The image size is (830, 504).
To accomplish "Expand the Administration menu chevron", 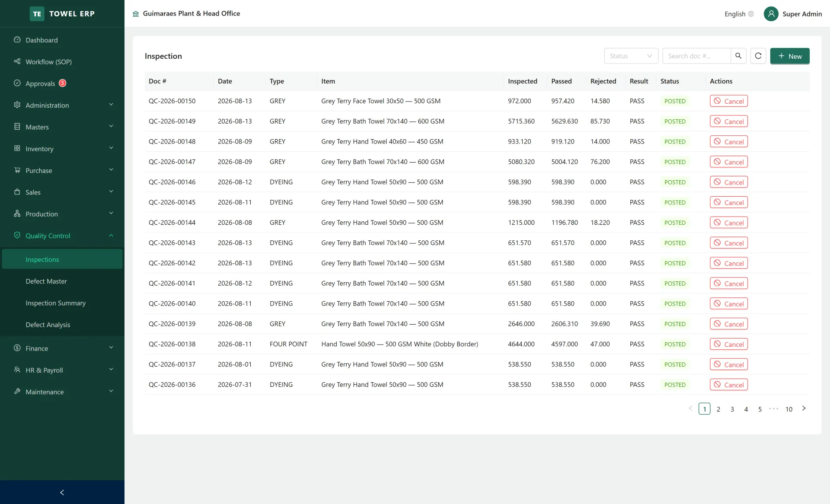I will (111, 105).
